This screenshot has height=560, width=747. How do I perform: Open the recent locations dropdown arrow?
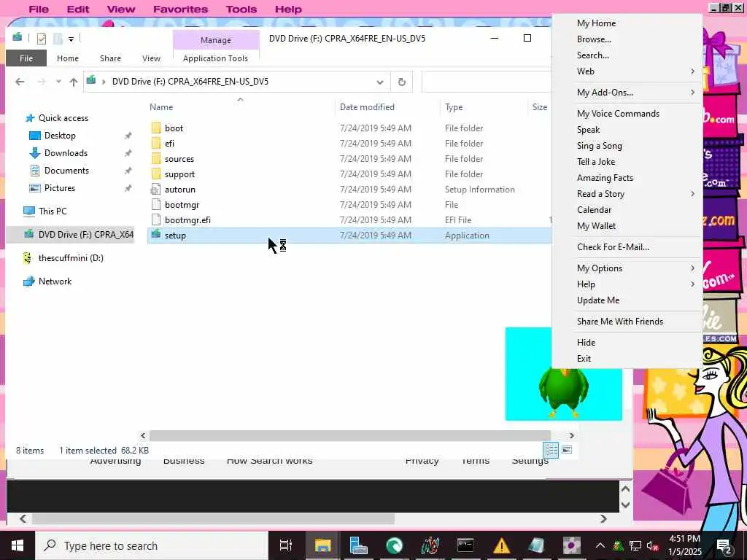[x=58, y=82]
